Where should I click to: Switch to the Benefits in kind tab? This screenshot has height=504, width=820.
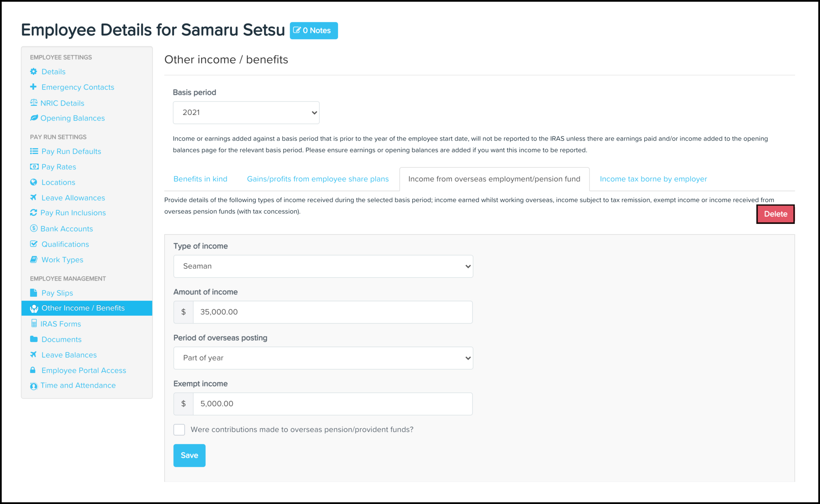point(200,179)
